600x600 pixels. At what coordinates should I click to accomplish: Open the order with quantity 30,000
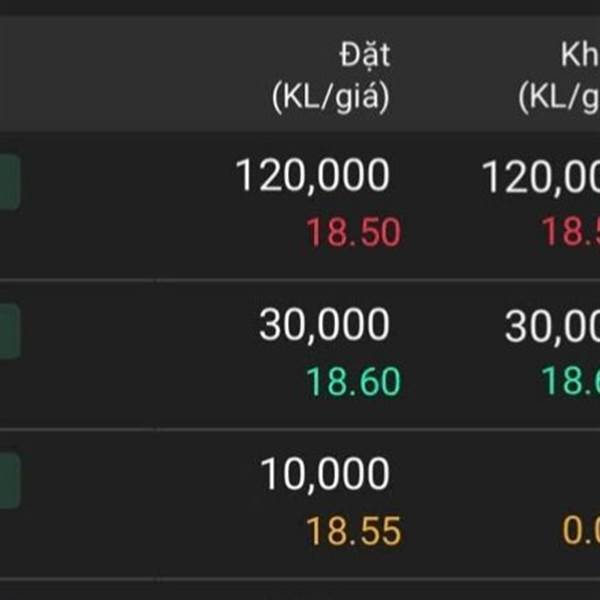324,324
